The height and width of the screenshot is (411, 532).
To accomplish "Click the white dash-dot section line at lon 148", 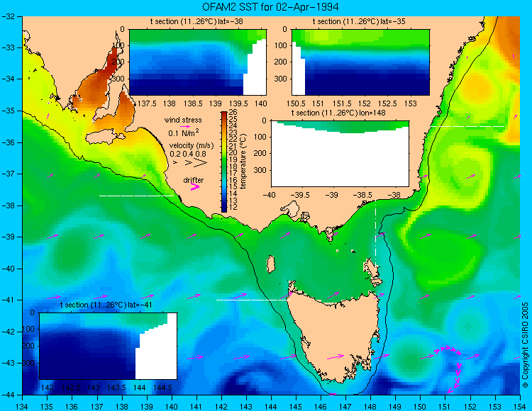I will (375, 234).
